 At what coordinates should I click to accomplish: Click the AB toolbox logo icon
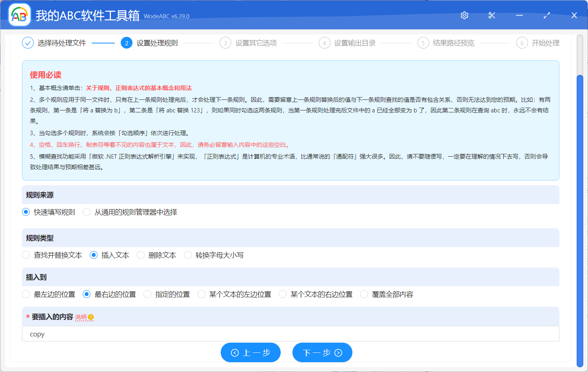coord(18,15)
